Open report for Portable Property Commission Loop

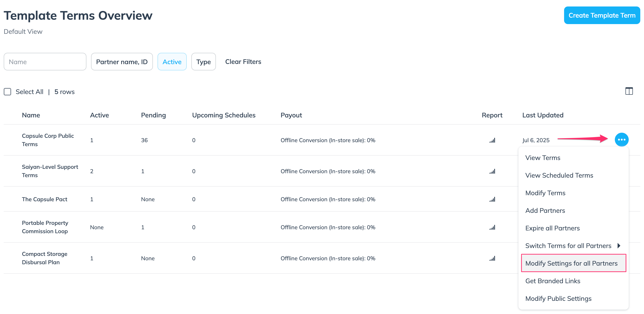point(492,227)
